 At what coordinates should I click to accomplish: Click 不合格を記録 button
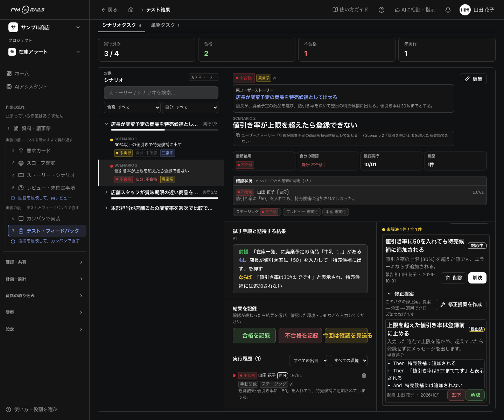pyautogui.click(x=300, y=336)
